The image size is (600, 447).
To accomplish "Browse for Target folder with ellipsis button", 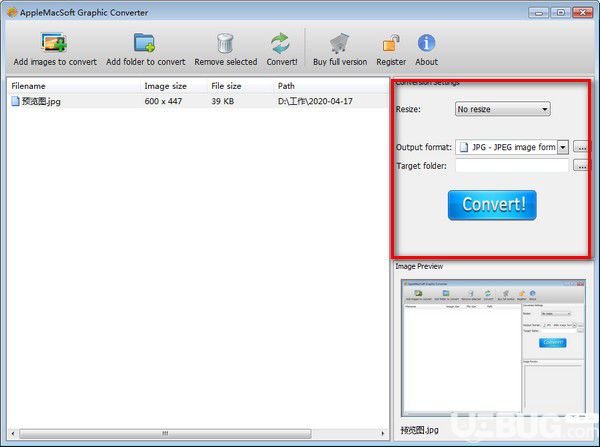I will click(x=581, y=166).
